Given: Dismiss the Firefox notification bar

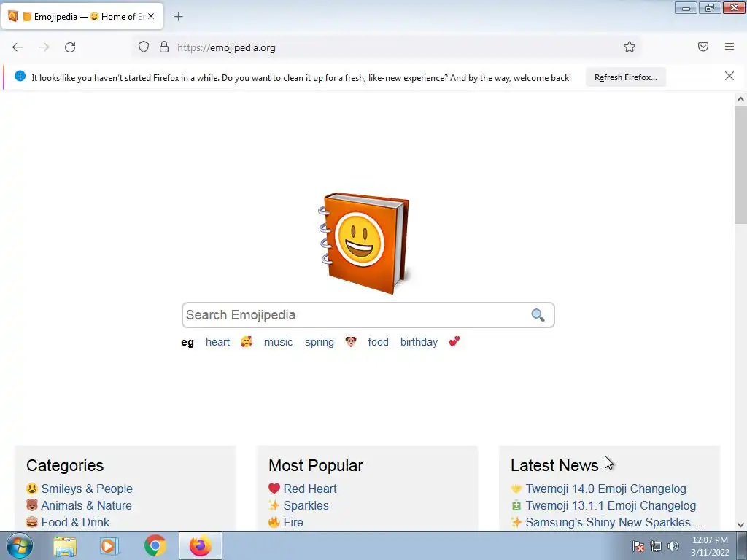Looking at the screenshot, I should [x=729, y=76].
